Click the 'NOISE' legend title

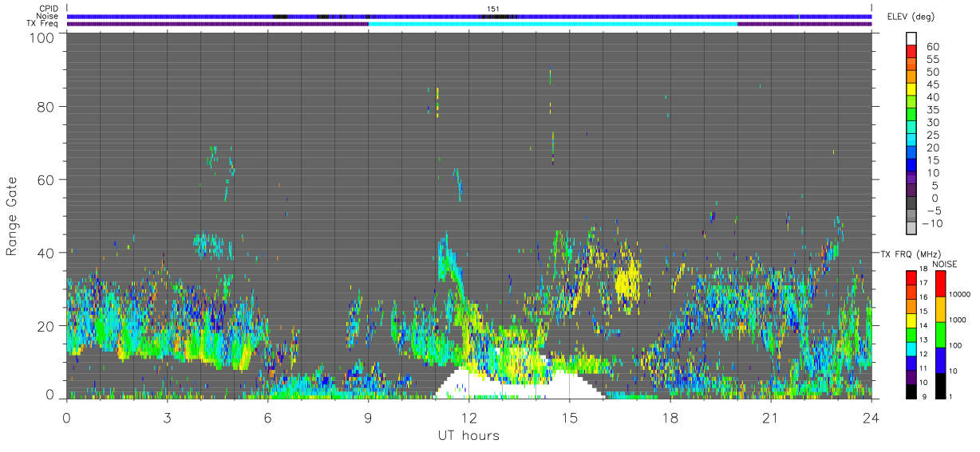point(945,264)
